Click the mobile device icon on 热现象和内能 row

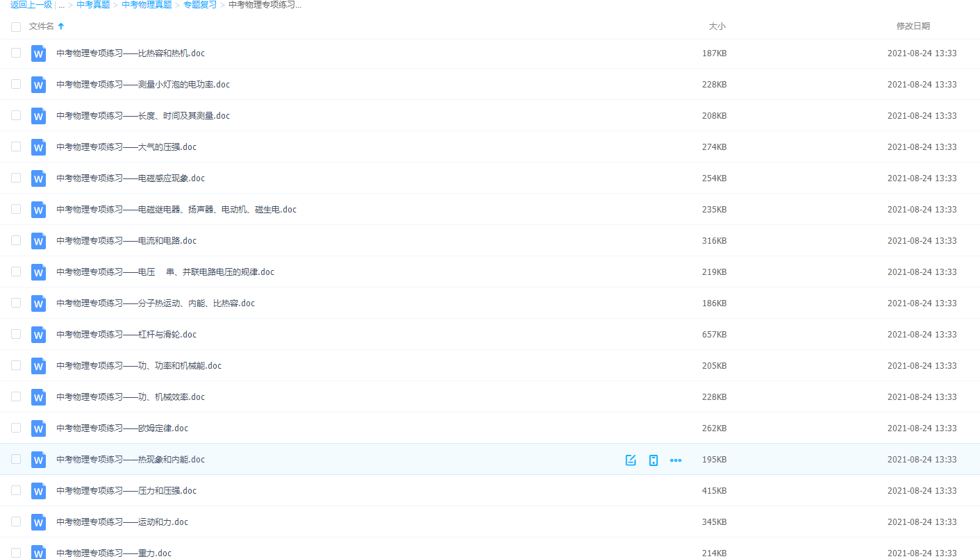653,460
